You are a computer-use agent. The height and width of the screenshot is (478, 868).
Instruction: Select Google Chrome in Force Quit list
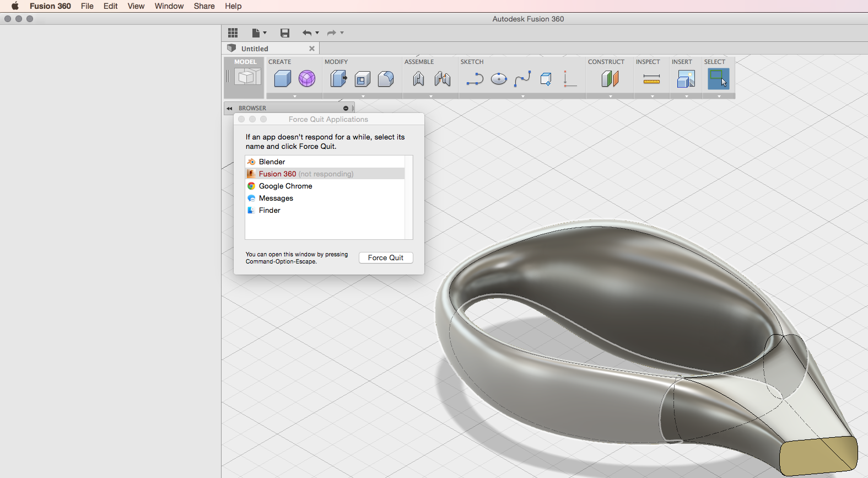pyautogui.click(x=325, y=186)
